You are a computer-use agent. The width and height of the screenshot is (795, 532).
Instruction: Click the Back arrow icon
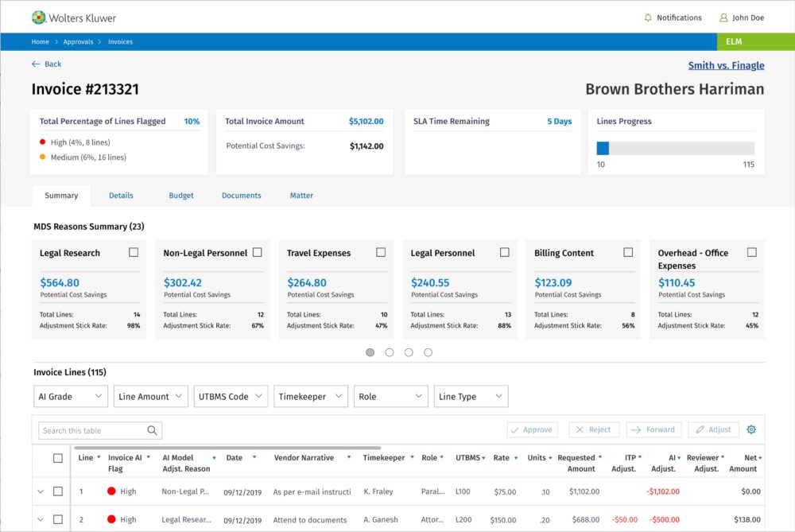click(x=36, y=64)
